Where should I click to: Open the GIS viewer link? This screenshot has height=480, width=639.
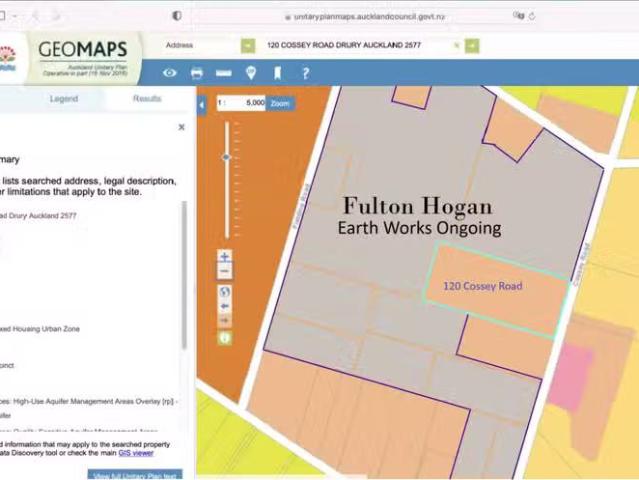click(137, 453)
